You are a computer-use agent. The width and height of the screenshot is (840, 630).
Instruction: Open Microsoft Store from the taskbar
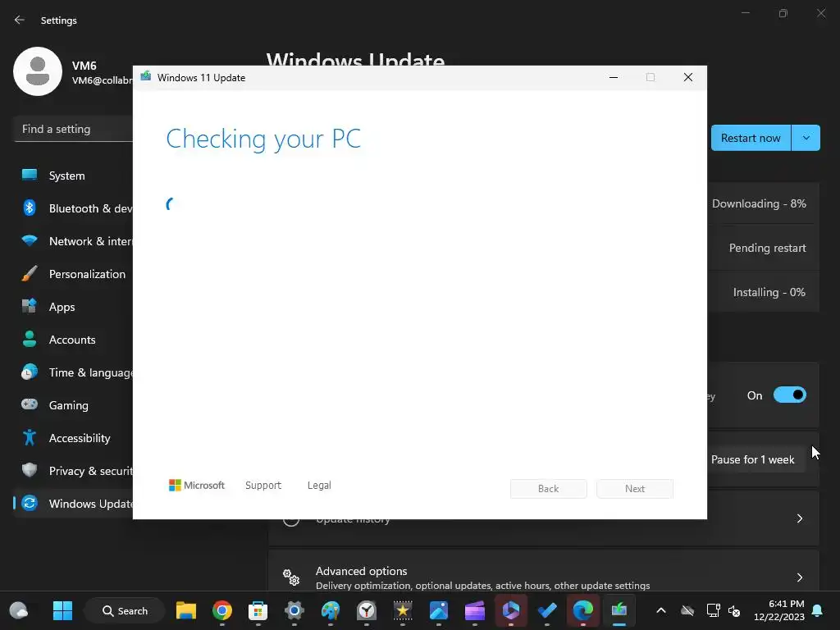(x=258, y=610)
